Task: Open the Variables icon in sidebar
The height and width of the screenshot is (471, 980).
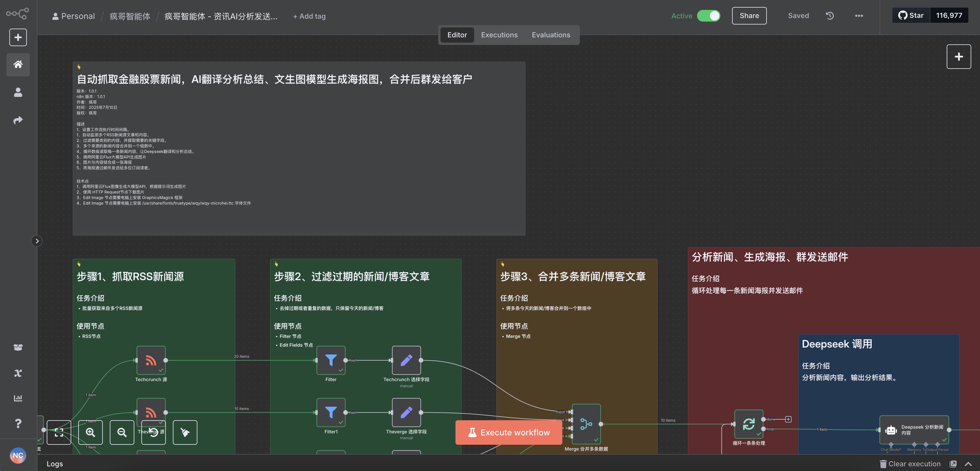Action: coord(18,373)
